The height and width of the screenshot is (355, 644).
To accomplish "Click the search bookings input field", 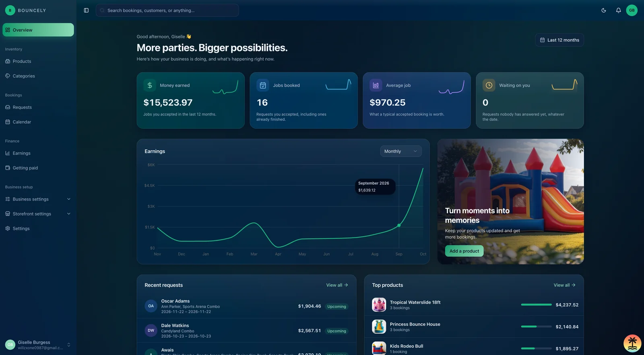I will 167,10.
